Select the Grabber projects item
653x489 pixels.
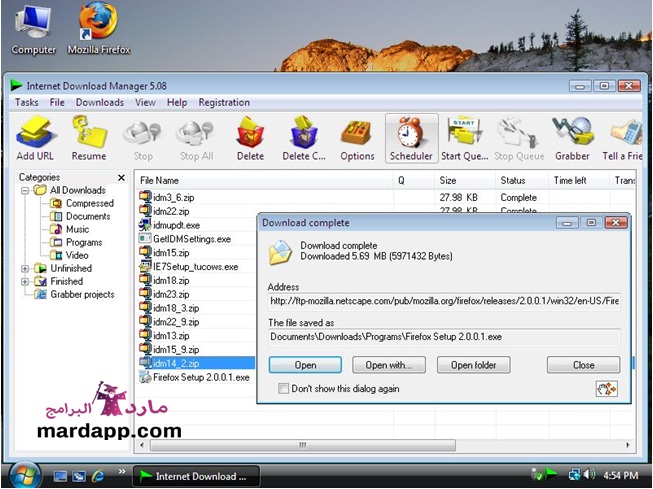click(75, 294)
